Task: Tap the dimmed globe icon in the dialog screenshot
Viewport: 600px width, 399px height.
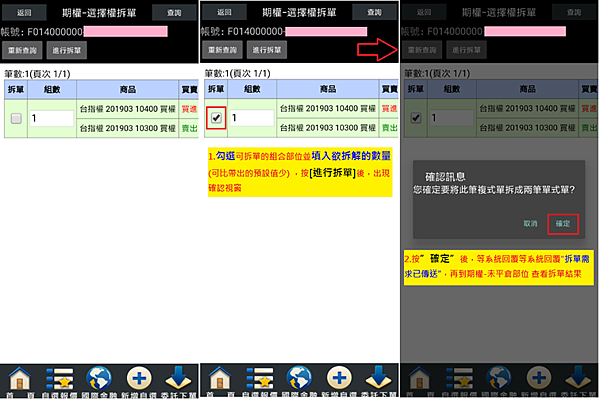Action: (499, 379)
